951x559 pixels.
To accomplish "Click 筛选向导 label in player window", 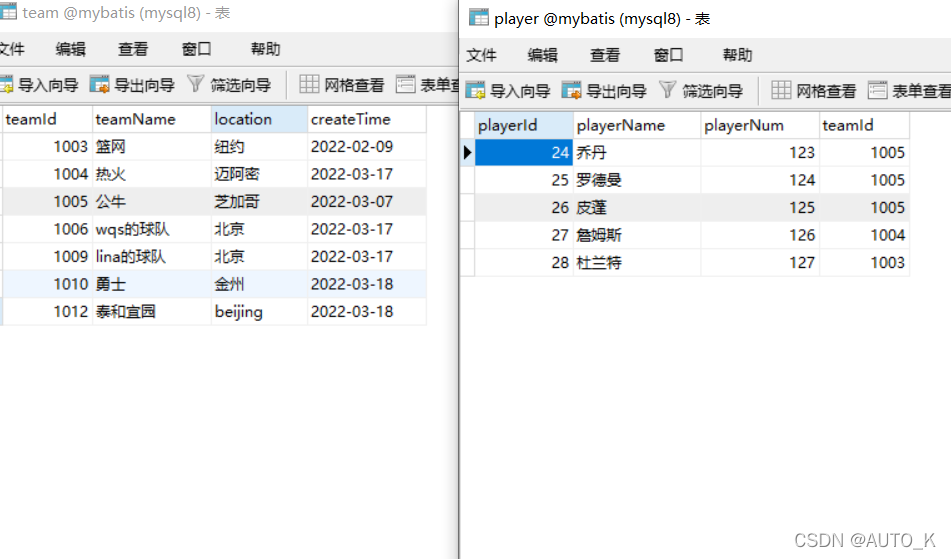I will point(712,91).
